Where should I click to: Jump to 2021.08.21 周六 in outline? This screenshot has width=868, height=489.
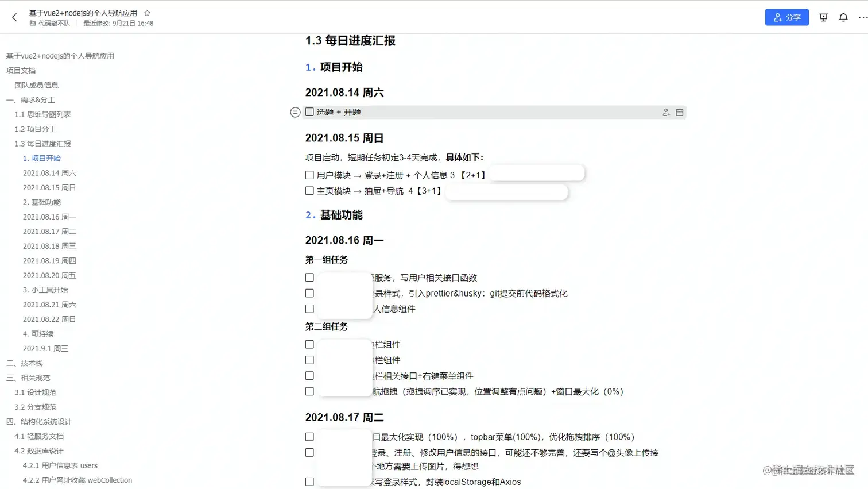coord(49,305)
